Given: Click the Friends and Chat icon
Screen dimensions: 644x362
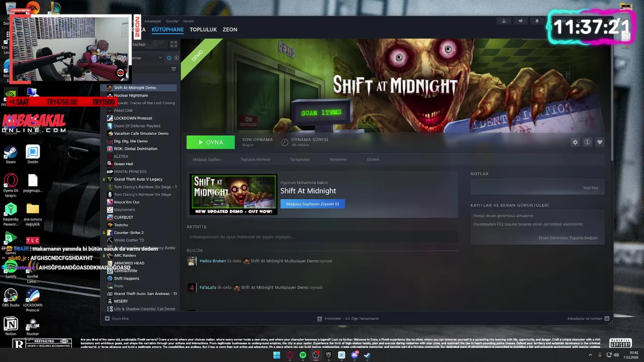Looking at the screenshot, I should [x=607, y=319].
